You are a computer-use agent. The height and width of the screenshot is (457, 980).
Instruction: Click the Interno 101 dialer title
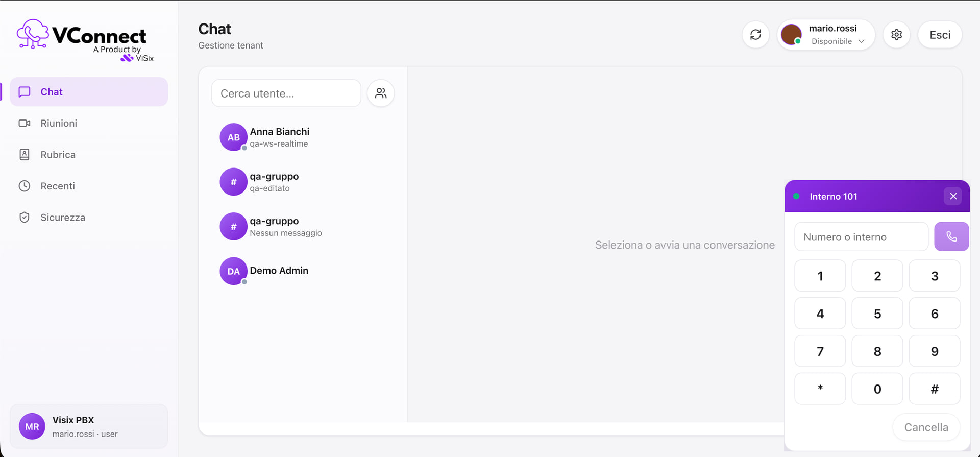(833, 196)
